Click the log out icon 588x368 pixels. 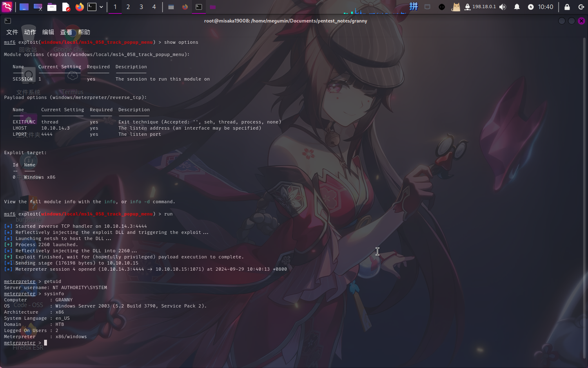pyautogui.click(x=581, y=7)
